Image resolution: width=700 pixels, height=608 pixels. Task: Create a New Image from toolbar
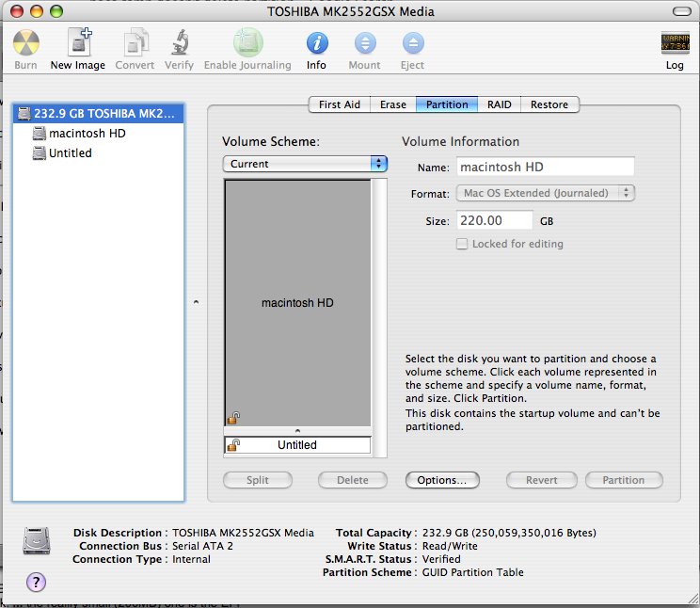79,42
